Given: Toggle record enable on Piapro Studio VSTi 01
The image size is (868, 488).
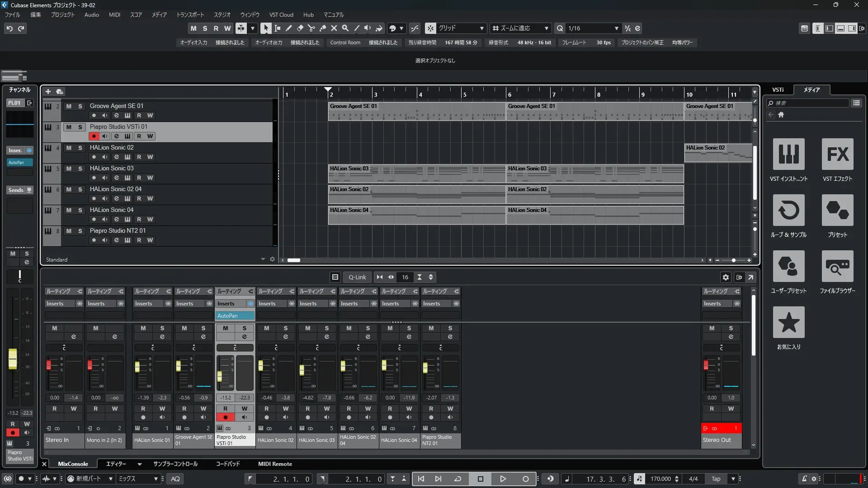Looking at the screenshot, I should tap(94, 136).
